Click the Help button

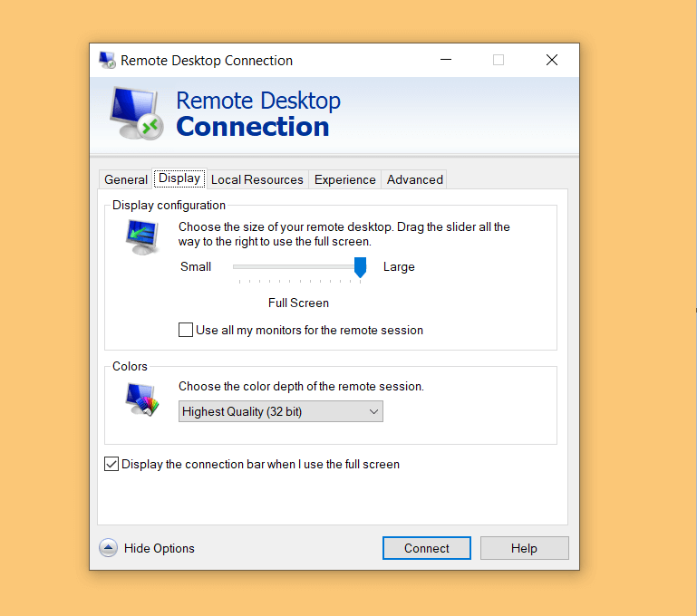click(x=525, y=548)
